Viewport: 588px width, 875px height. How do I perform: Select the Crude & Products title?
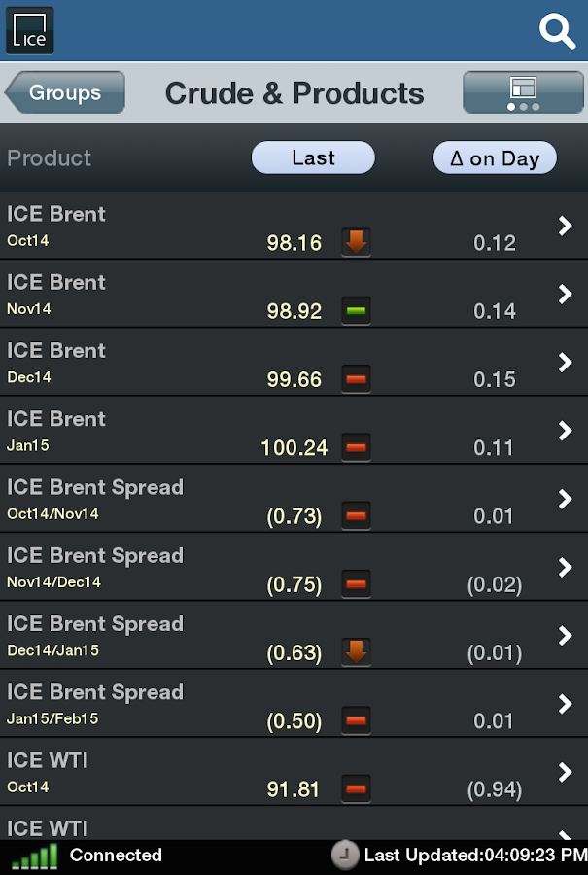tap(294, 91)
